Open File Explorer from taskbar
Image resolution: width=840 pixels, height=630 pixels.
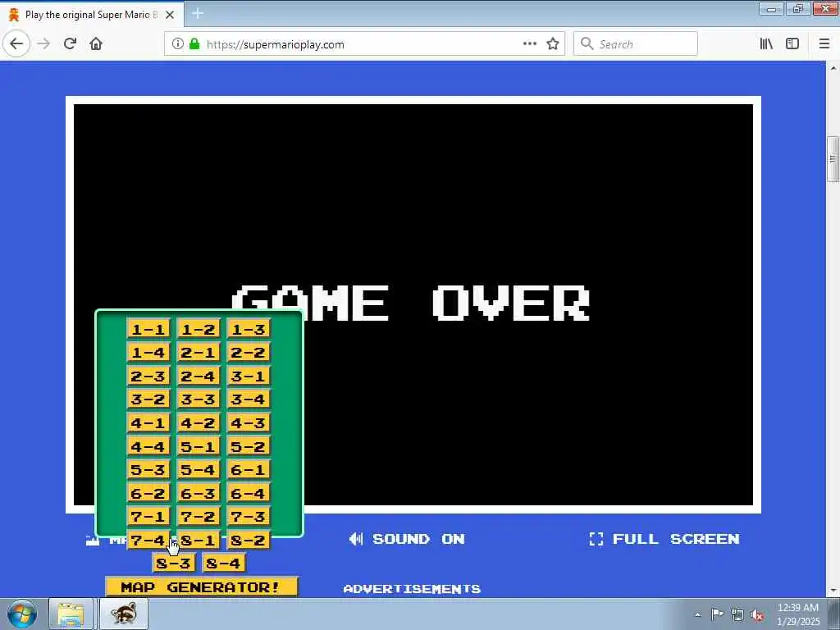click(x=71, y=614)
